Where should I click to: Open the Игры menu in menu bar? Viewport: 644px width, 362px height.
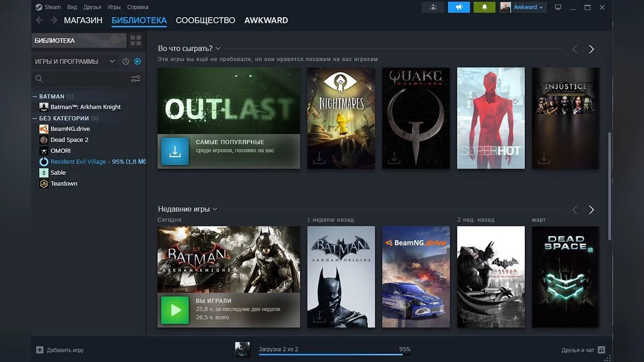click(x=114, y=7)
